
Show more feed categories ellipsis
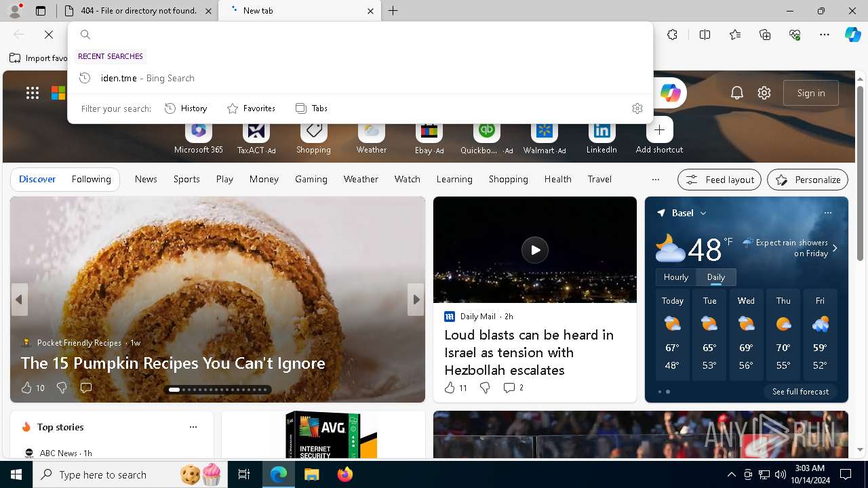coord(655,180)
